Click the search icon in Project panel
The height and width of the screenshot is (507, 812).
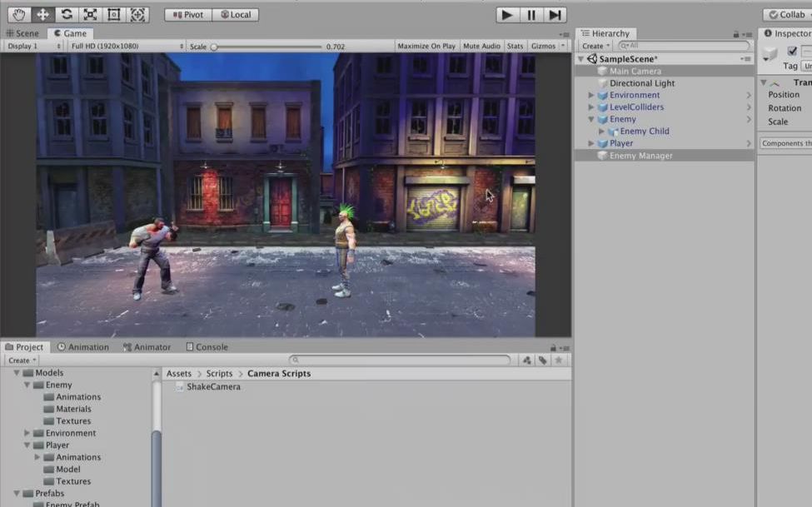point(296,360)
